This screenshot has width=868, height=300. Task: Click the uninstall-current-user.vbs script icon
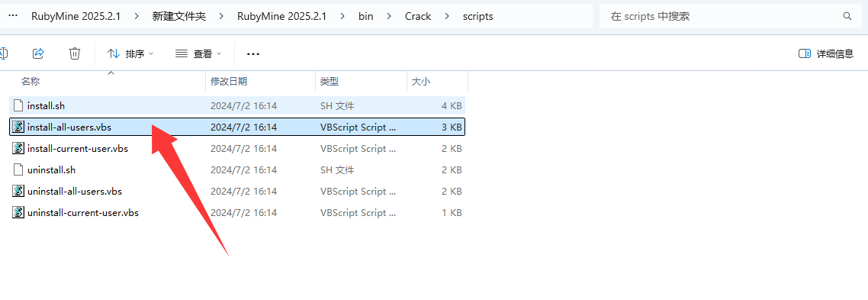[x=18, y=212]
